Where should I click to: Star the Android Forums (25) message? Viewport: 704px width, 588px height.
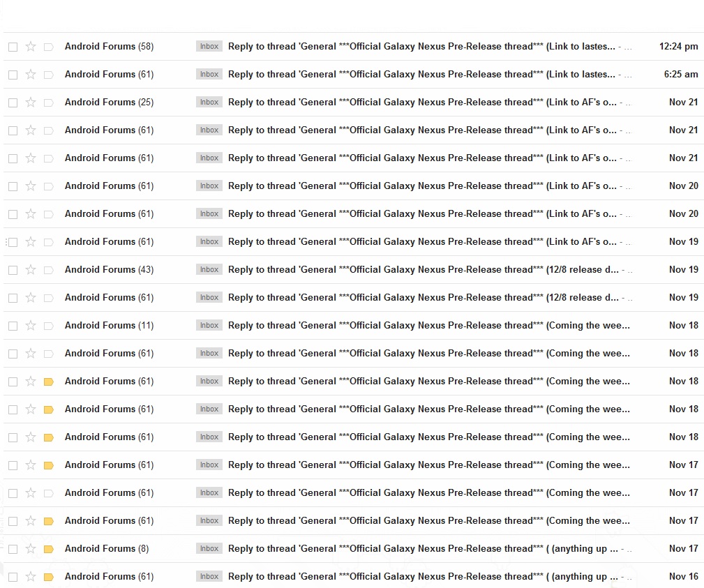pos(31,103)
